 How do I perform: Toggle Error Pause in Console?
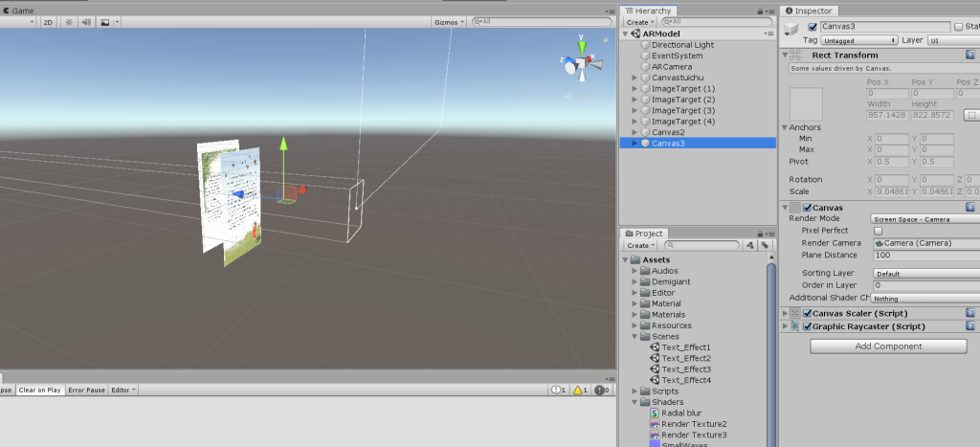point(87,391)
